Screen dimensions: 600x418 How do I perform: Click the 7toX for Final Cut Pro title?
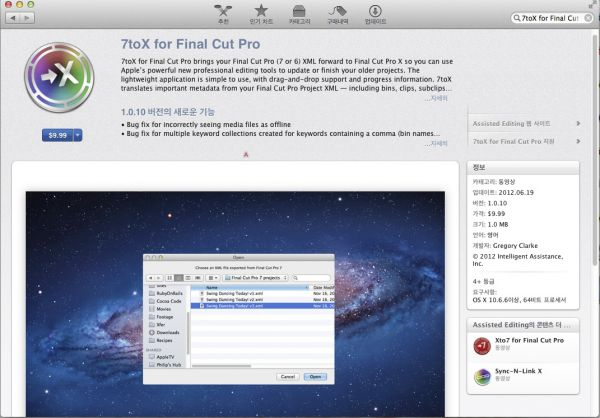click(190, 44)
